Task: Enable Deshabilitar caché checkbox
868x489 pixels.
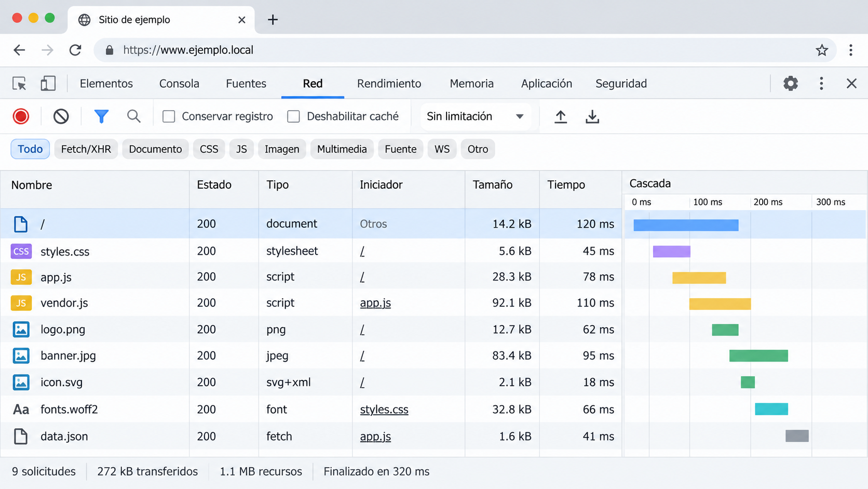Action: click(293, 116)
